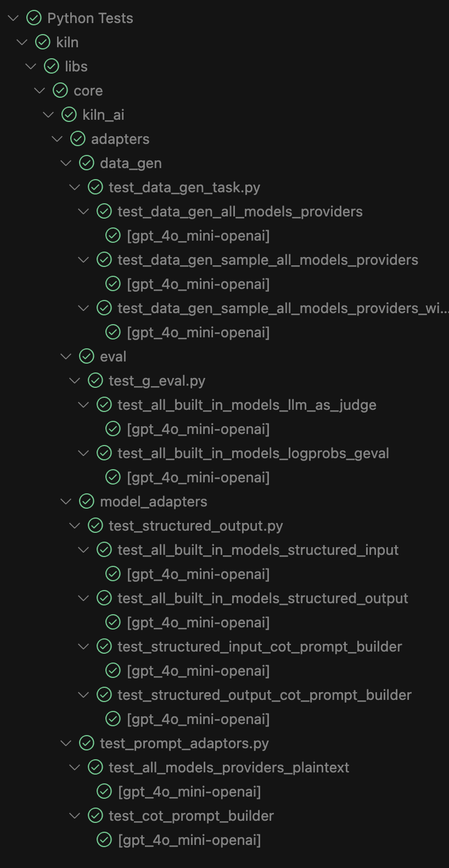The width and height of the screenshot is (449, 868).
Task: Collapse the Python Tests root node
Action: (x=13, y=18)
